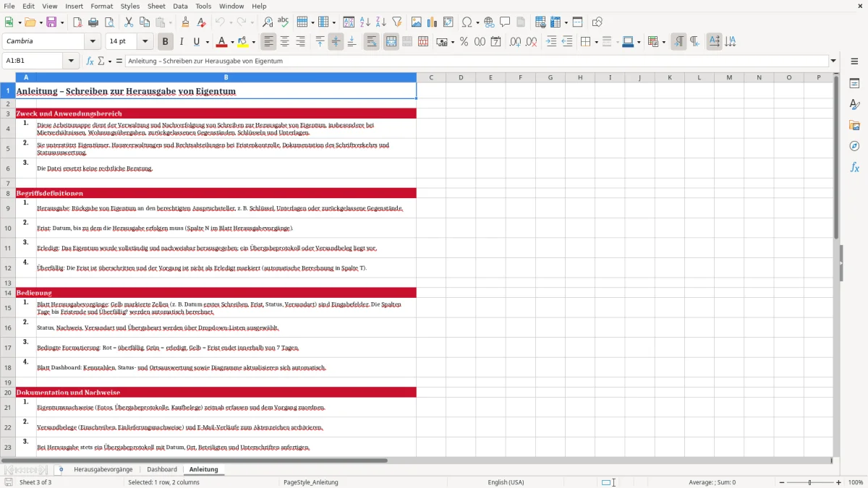The width and height of the screenshot is (868, 488).
Task: Clear direct formatting
Action: (x=200, y=22)
